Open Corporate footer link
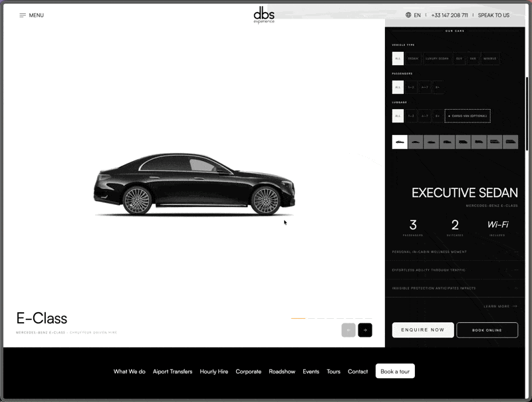 pos(248,371)
